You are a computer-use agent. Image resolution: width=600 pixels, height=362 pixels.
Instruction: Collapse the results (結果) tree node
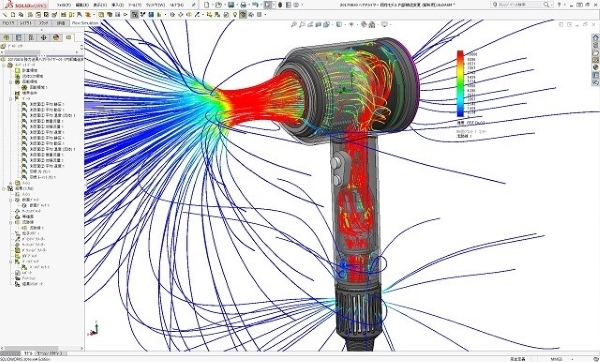point(4,189)
